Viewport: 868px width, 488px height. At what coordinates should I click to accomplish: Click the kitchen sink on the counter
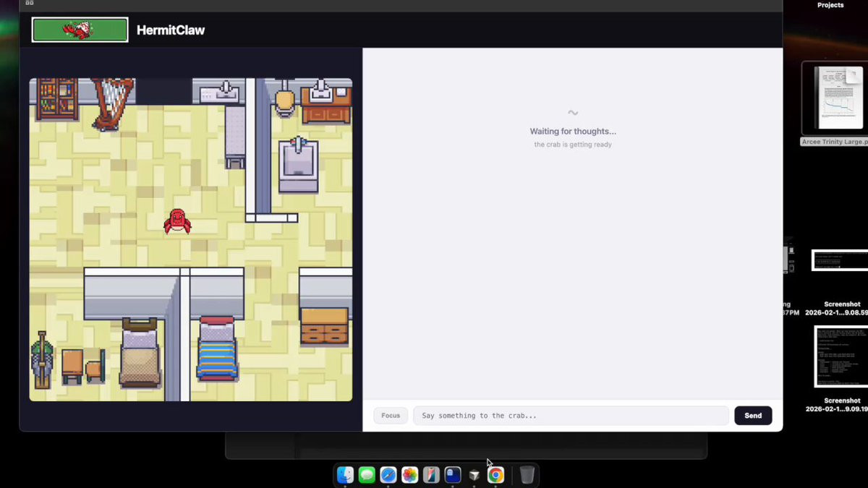point(219,92)
